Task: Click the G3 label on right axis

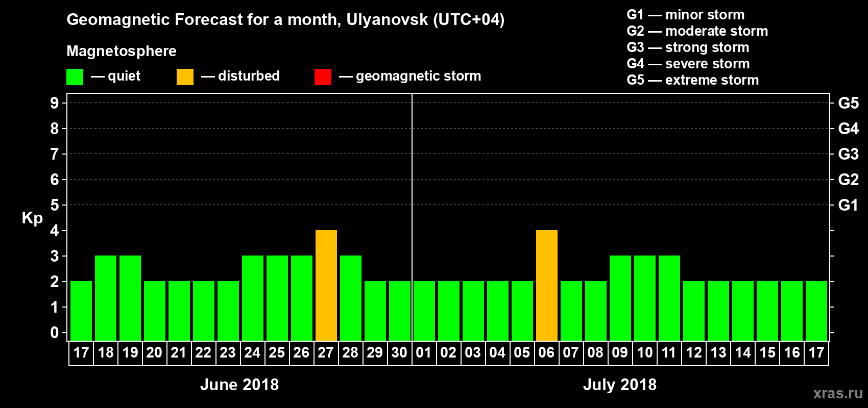Action: coord(849,154)
